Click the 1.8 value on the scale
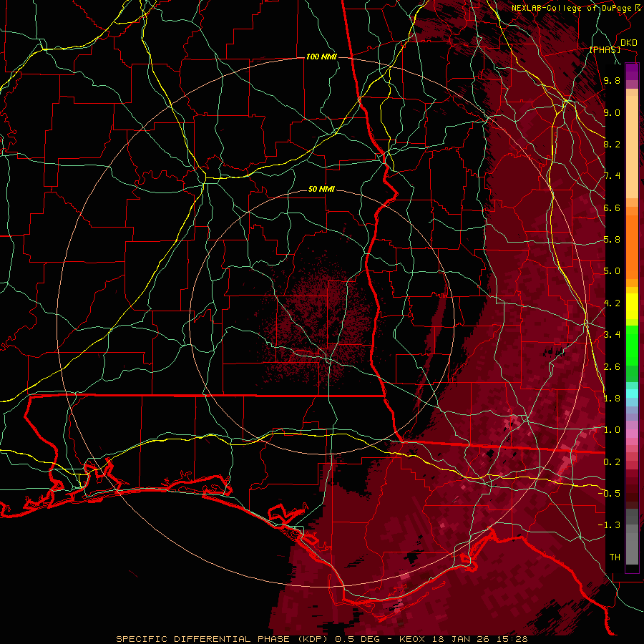This screenshot has height=644, width=644. pos(612,399)
